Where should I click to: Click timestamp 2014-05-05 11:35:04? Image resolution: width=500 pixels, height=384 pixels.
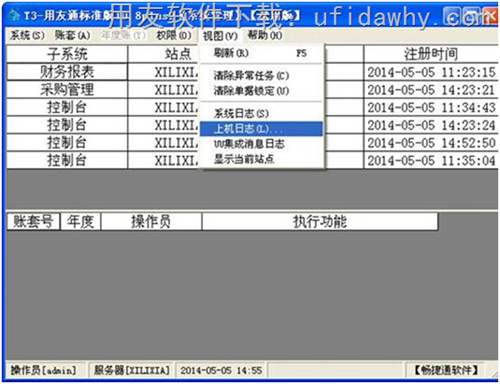[x=431, y=160]
